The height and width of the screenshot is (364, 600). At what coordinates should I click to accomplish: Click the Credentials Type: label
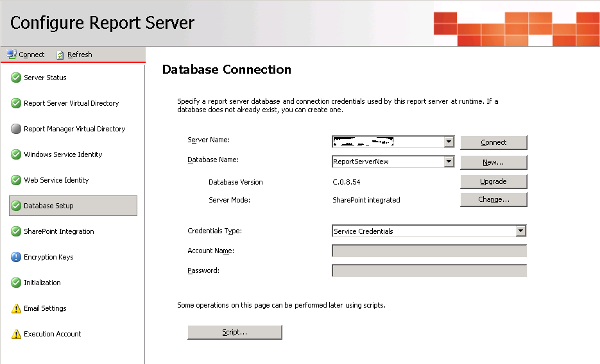215,231
